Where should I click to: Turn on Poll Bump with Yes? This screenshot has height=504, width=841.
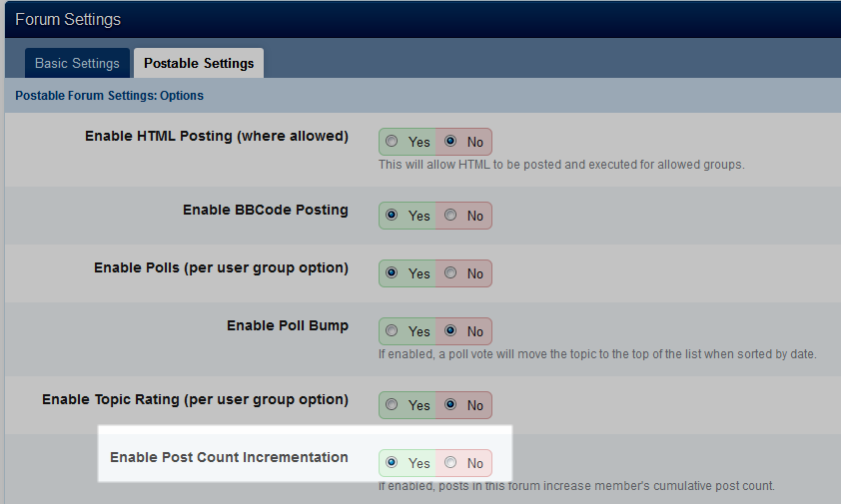point(392,331)
